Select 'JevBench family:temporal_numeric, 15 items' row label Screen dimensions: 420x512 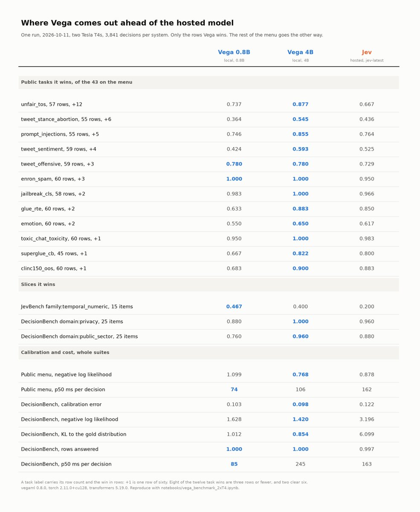pos(77,307)
